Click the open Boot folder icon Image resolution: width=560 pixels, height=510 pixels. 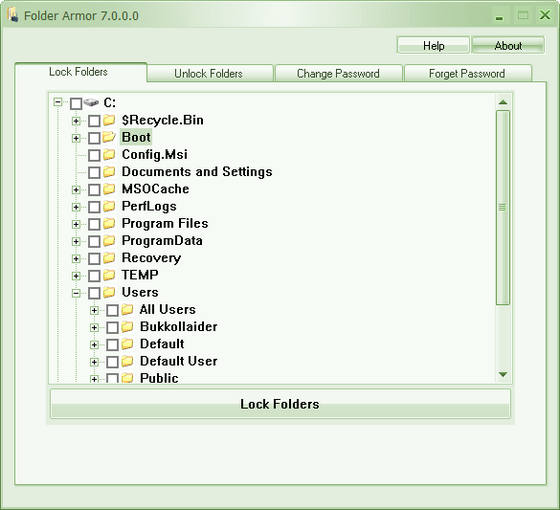[x=109, y=137]
